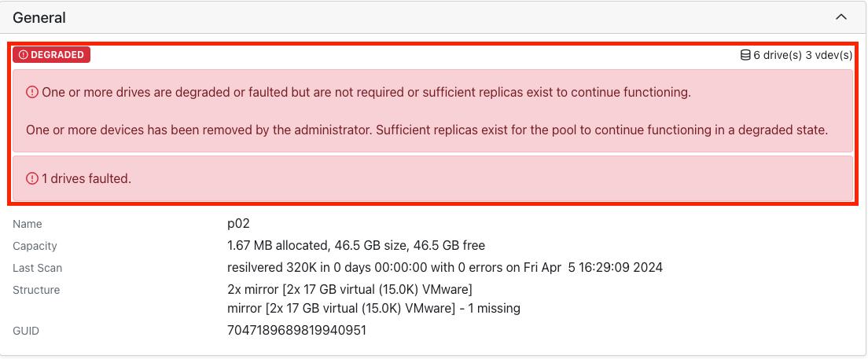Click the 'mirror ... 1 missing' structure line
Image resolution: width=868 pixels, height=359 pixels.
coord(373,308)
